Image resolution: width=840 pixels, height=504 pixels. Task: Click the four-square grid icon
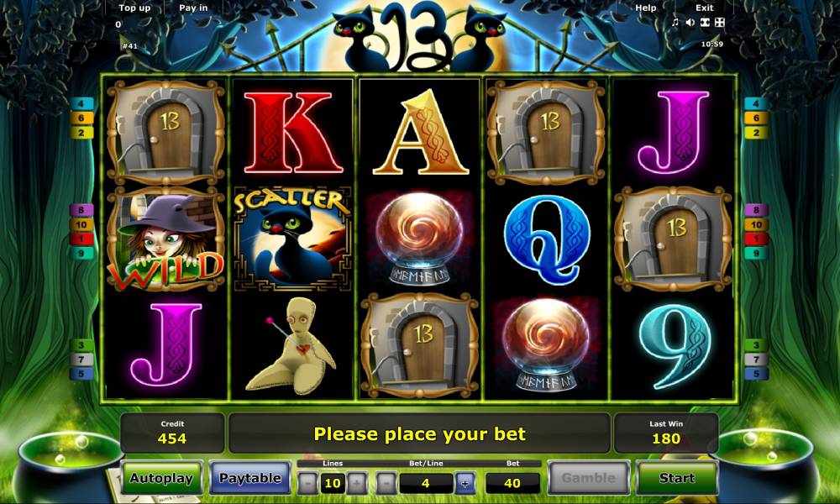click(720, 22)
